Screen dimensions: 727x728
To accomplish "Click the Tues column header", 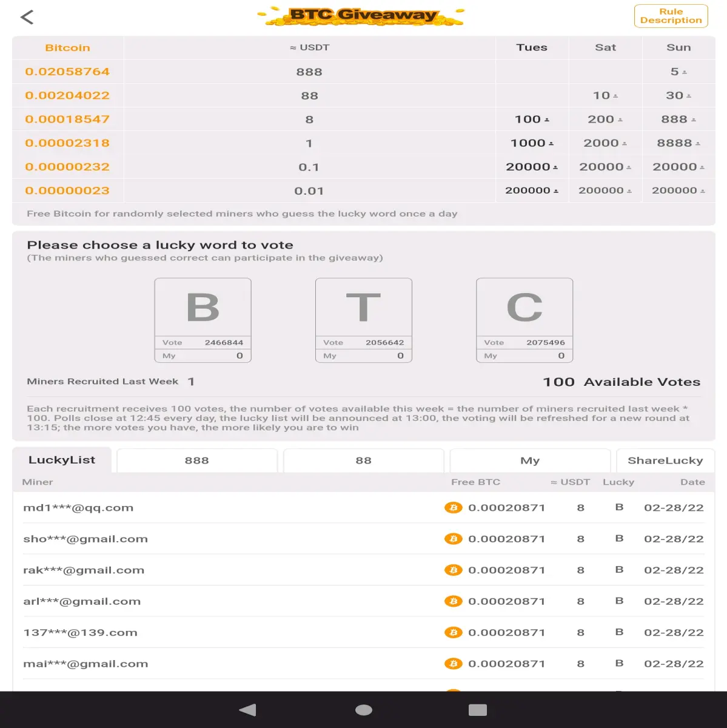I will (532, 47).
